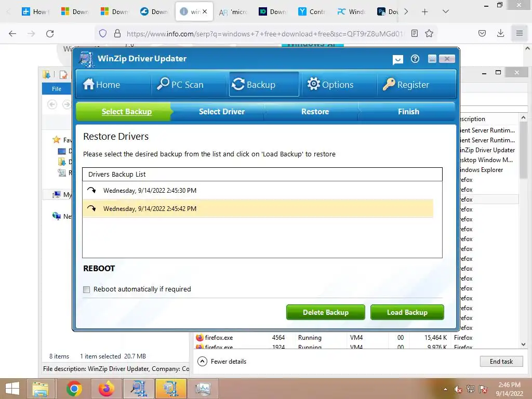Enable Reboot automatically if required
Viewport: 532px width, 399px height.
click(87, 289)
